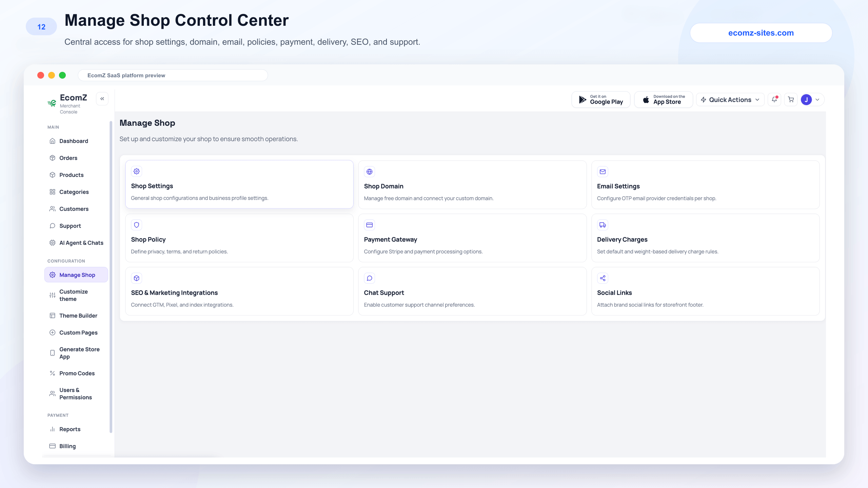Open AI Agent & Chats in sidebar
Image resolution: width=868 pixels, height=488 pixels.
coord(76,243)
